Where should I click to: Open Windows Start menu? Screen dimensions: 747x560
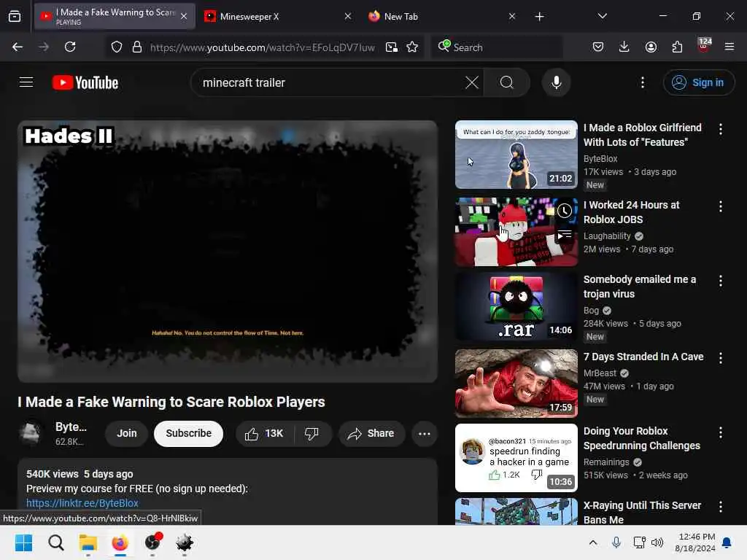pyautogui.click(x=24, y=542)
